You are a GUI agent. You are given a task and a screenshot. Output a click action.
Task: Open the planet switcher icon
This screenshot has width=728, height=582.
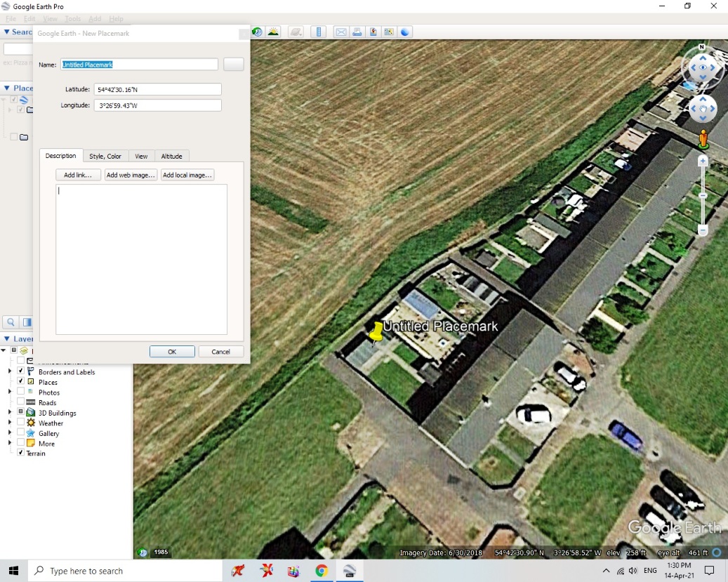point(296,32)
